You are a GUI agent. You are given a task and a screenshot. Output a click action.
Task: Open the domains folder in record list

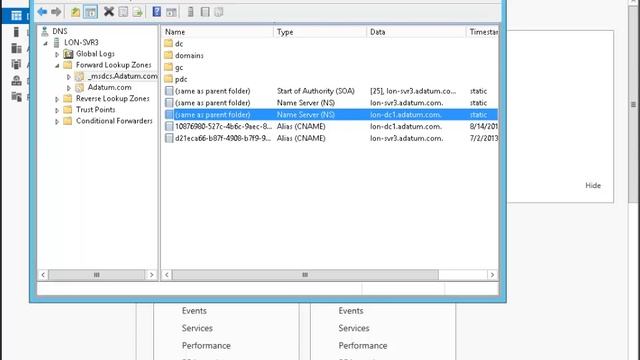pos(189,56)
